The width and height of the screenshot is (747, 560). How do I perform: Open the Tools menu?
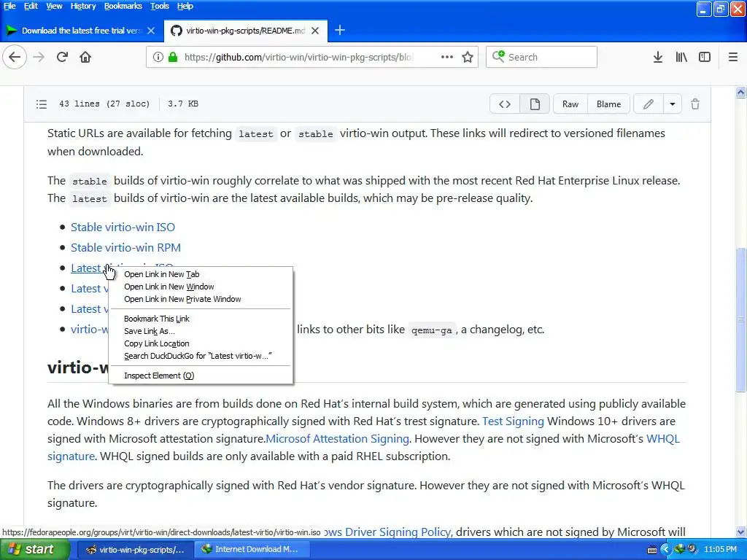click(160, 6)
